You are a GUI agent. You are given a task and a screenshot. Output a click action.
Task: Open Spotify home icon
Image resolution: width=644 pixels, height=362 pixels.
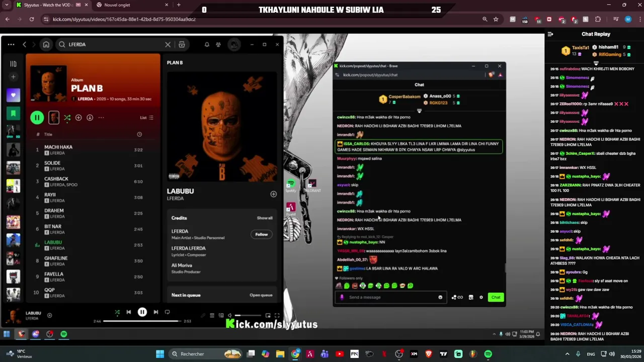tap(46, 44)
